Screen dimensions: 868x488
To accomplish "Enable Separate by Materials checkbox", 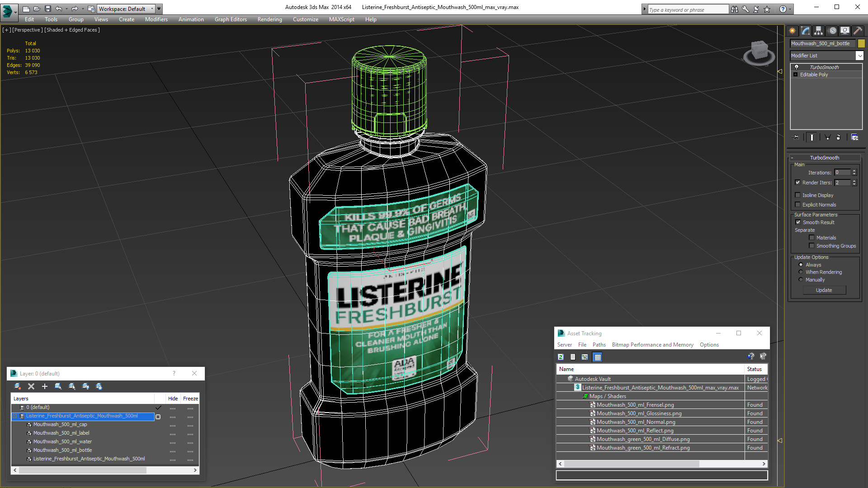I will point(811,238).
